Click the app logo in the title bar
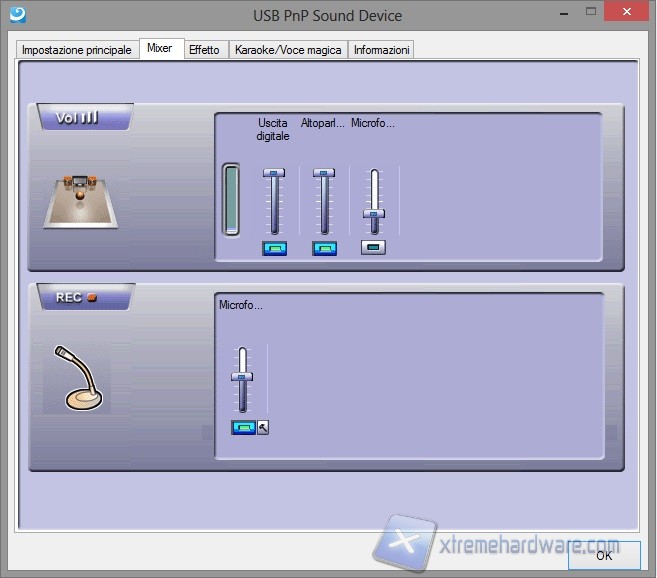The width and height of the screenshot is (657, 578). (x=16, y=15)
